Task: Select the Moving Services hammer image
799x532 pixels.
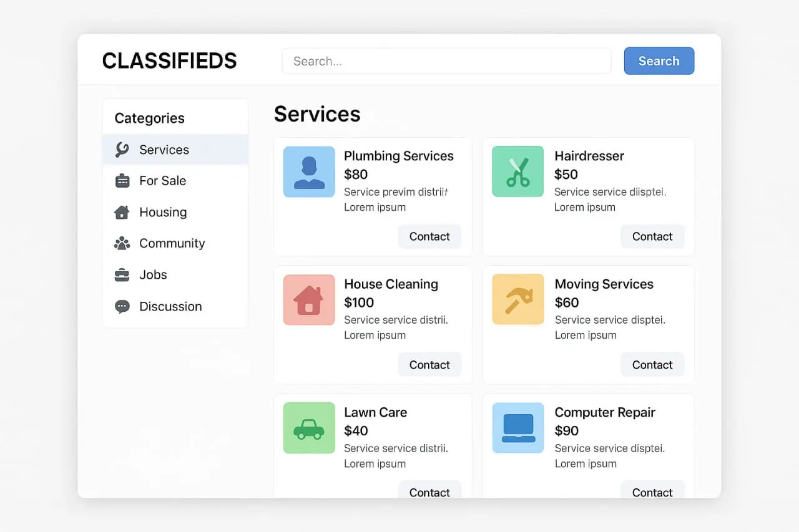Action: tap(517, 299)
